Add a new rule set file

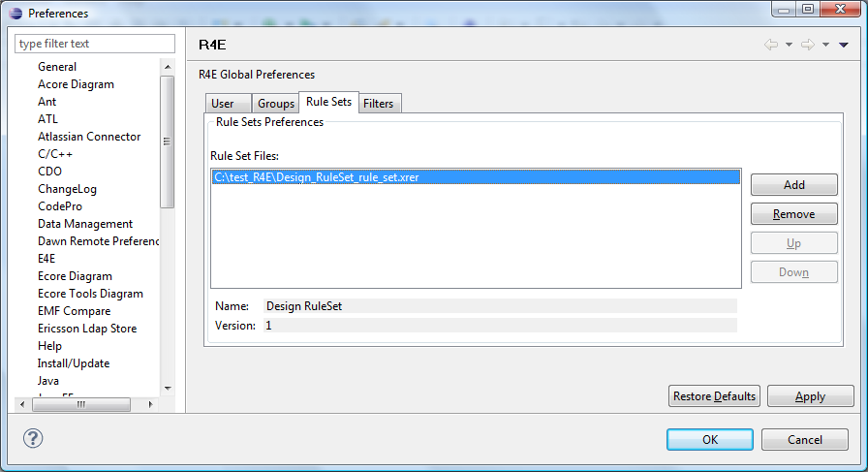tap(793, 184)
